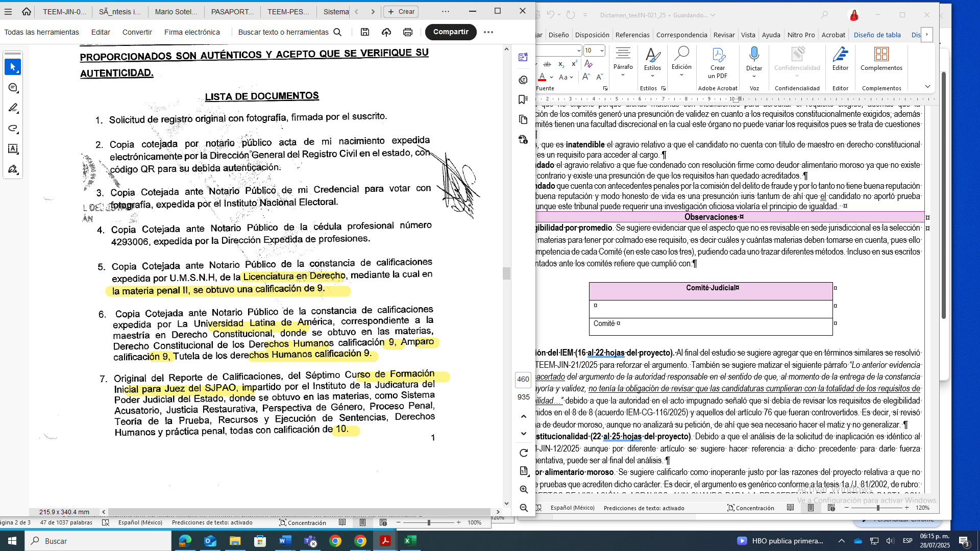Click the Buscar search box in Windows taskbar

click(x=98, y=541)
